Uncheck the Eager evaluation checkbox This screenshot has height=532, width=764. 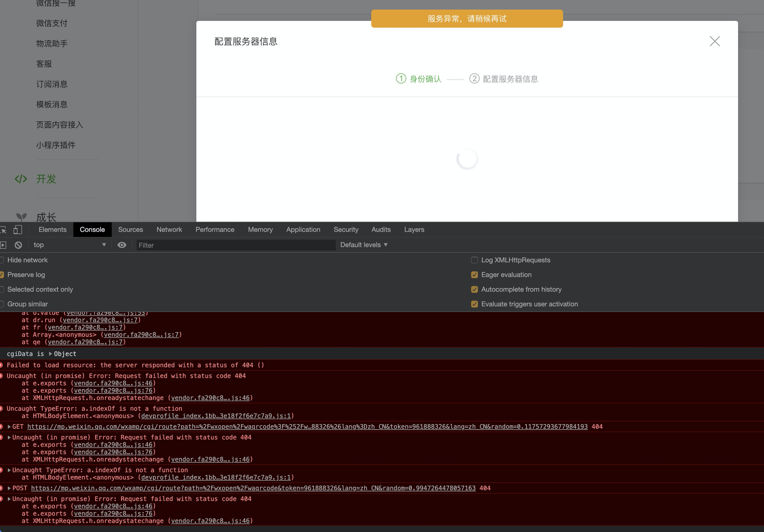pyautogui.click(x=475, y=275)
